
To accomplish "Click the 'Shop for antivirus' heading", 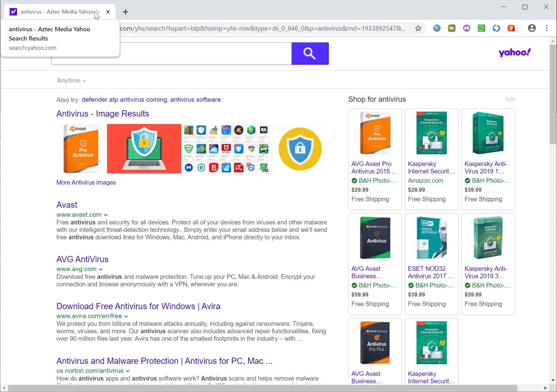I will (377, 99).
